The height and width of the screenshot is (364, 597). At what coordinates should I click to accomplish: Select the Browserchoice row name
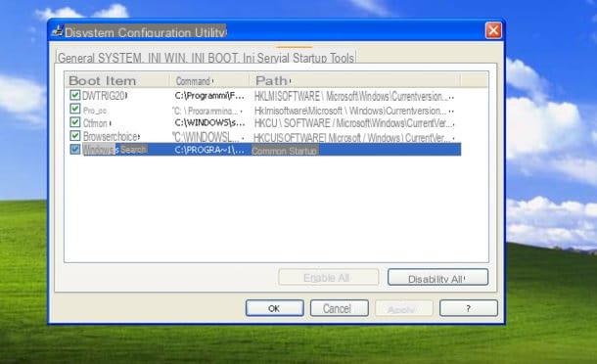(112, 136)
